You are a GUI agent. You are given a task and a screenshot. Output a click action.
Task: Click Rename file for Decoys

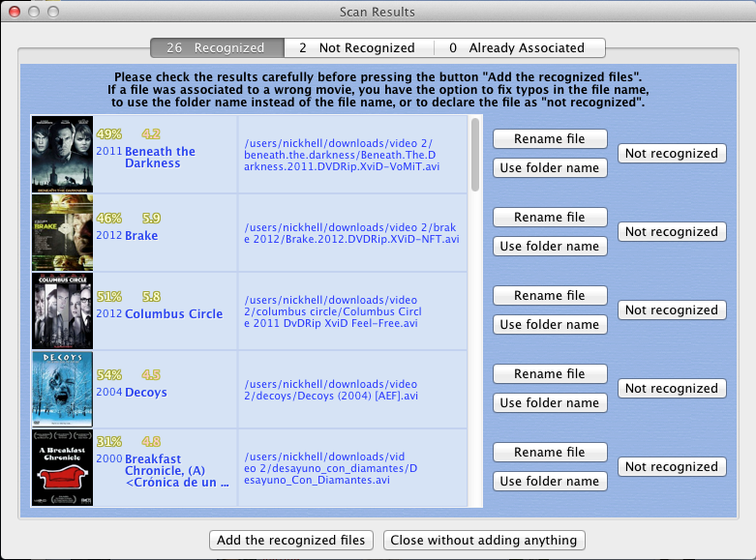coord(550,374)
